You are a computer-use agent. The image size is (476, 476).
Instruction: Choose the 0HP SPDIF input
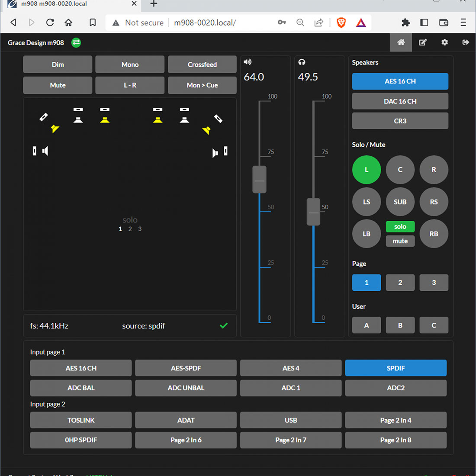tap(81, 440)
